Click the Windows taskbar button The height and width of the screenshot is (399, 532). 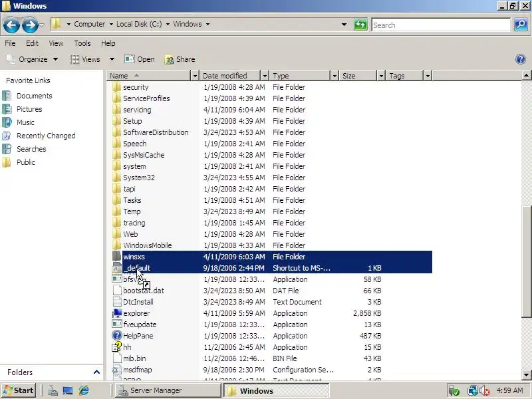[276, 390]
